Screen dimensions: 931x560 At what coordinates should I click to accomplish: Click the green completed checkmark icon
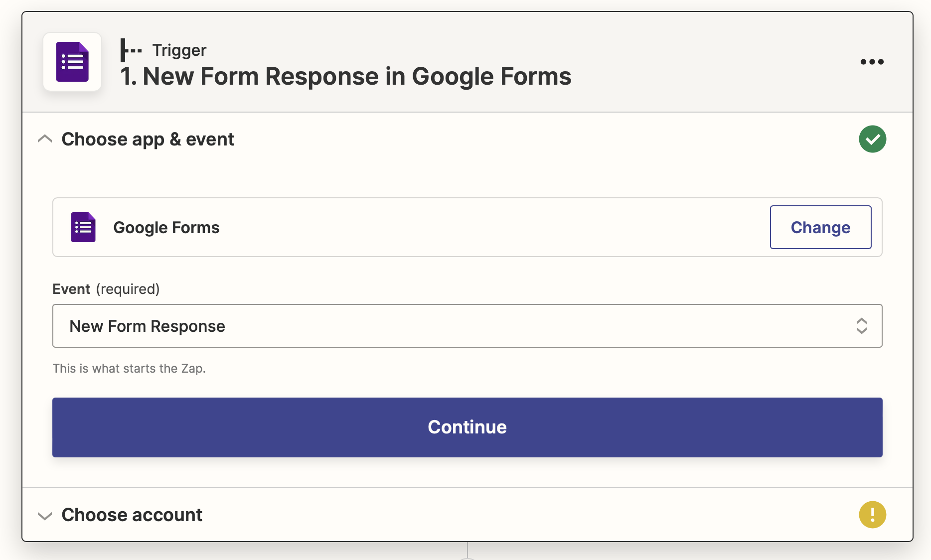[x=872, y=139]
